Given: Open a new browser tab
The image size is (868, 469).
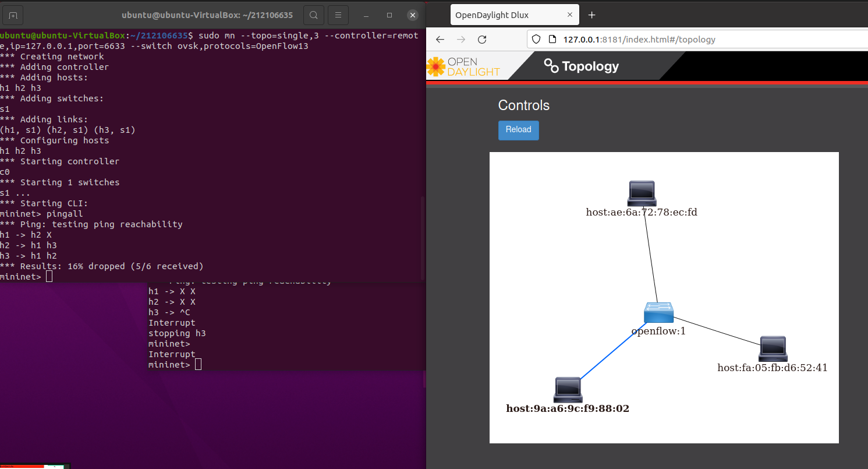Looking at the screenshot, I should pos(592,15).
